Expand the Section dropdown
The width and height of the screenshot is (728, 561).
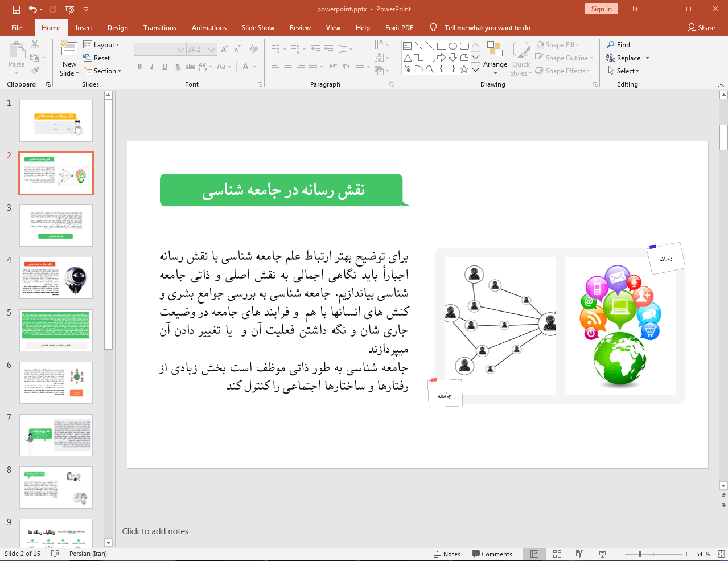pyautogui.click(x=102, y=71)
